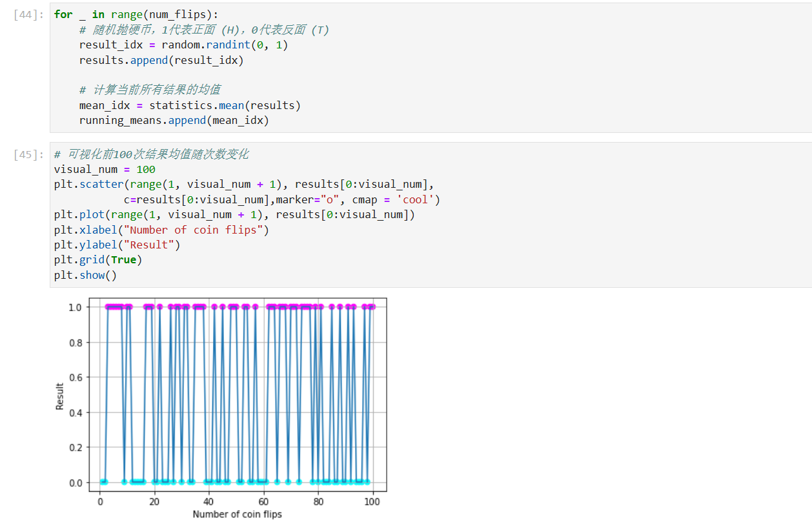Click the plot's 'Number of coin flips' axis label
This screenshot has height=524, width=812.
pyautogui.click(x=237, y=514)
